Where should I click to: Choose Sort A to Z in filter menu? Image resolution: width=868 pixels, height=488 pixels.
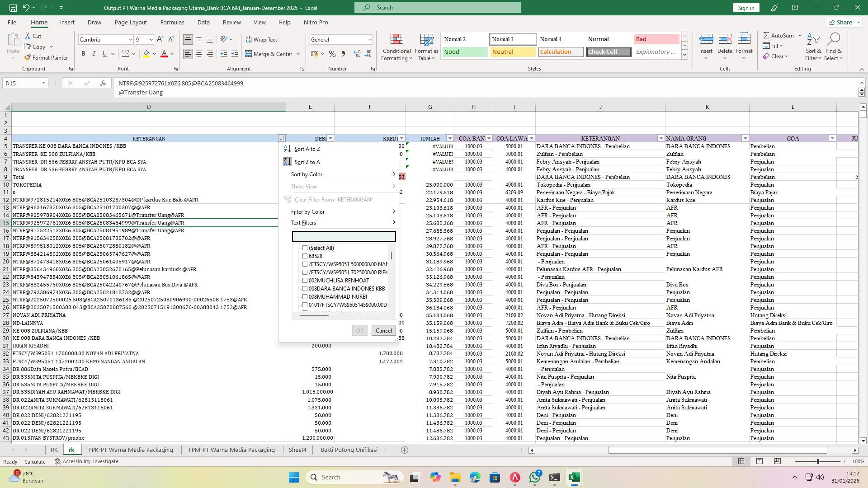tap(307, 149)
